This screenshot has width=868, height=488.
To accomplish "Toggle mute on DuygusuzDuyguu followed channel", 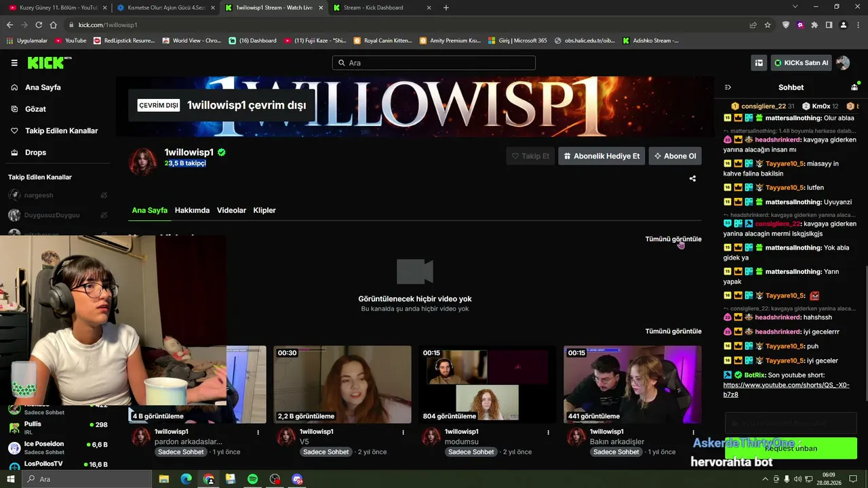I will coord(104,215).
